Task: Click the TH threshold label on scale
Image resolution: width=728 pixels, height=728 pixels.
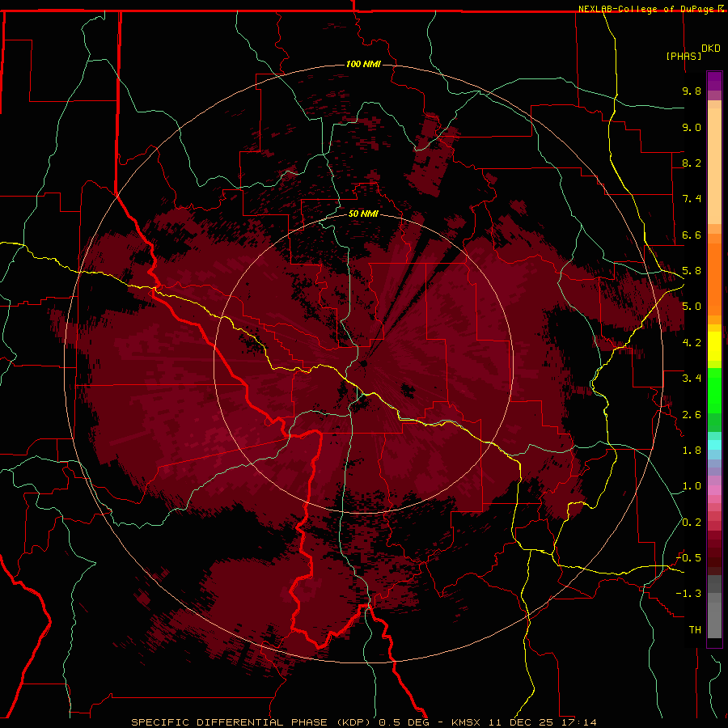Action: tap(695, 630)
